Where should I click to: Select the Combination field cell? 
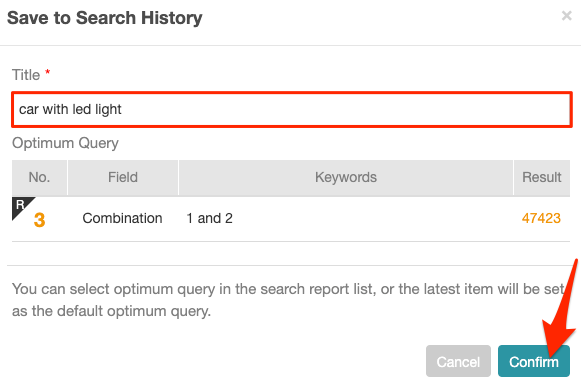coord(122,218)
